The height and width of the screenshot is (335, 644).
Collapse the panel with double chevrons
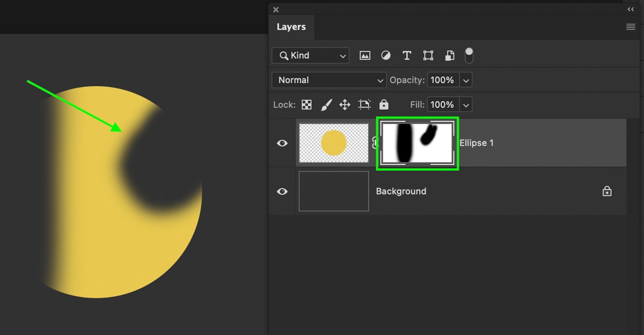[x=631, y=9]
